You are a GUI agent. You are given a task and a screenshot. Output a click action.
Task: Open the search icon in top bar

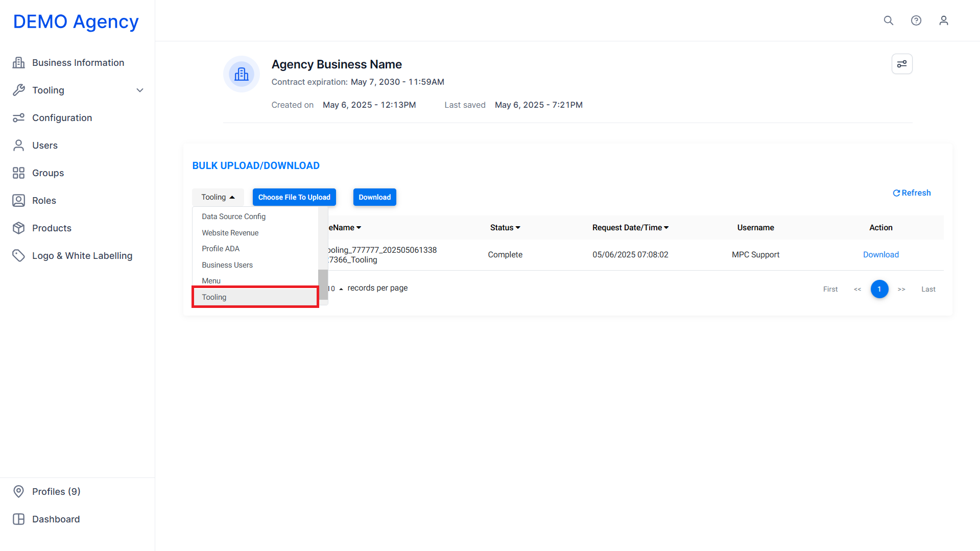coord(889,20)
